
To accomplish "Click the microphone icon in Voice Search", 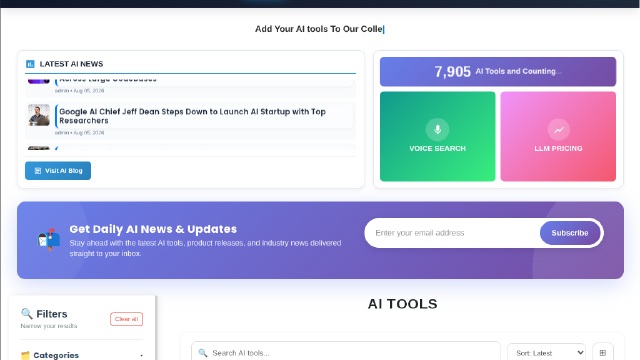I will tap(438, 129).
